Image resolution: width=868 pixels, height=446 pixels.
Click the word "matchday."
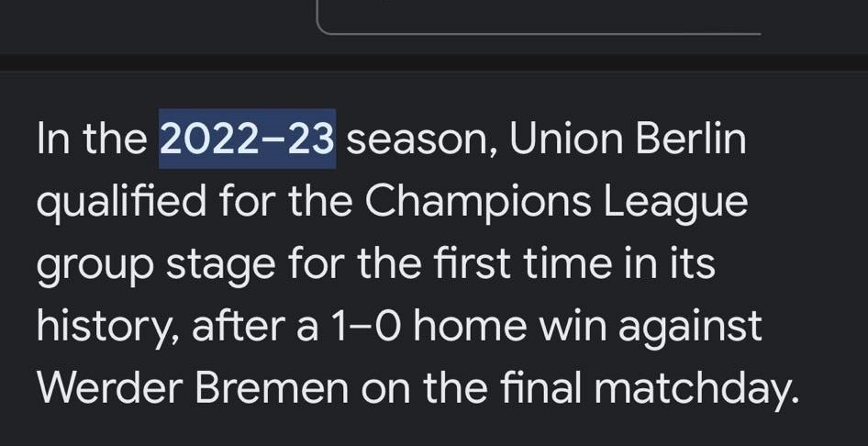click(x=697, y=389)
